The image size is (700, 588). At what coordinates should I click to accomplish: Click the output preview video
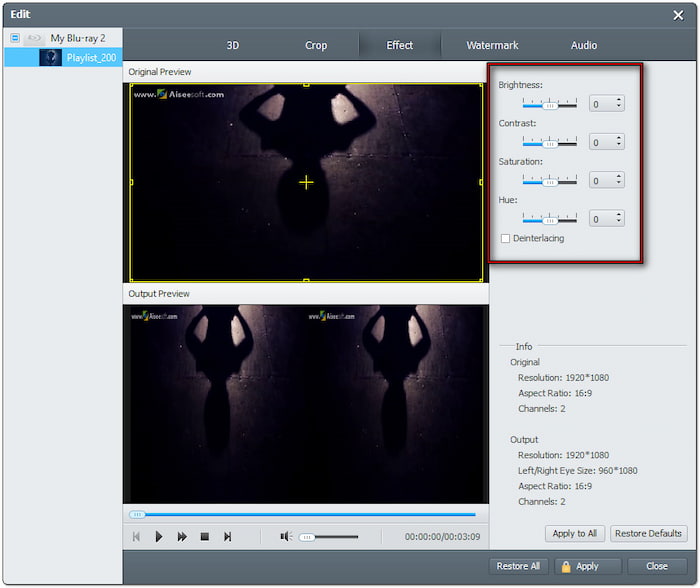[306, 405]
